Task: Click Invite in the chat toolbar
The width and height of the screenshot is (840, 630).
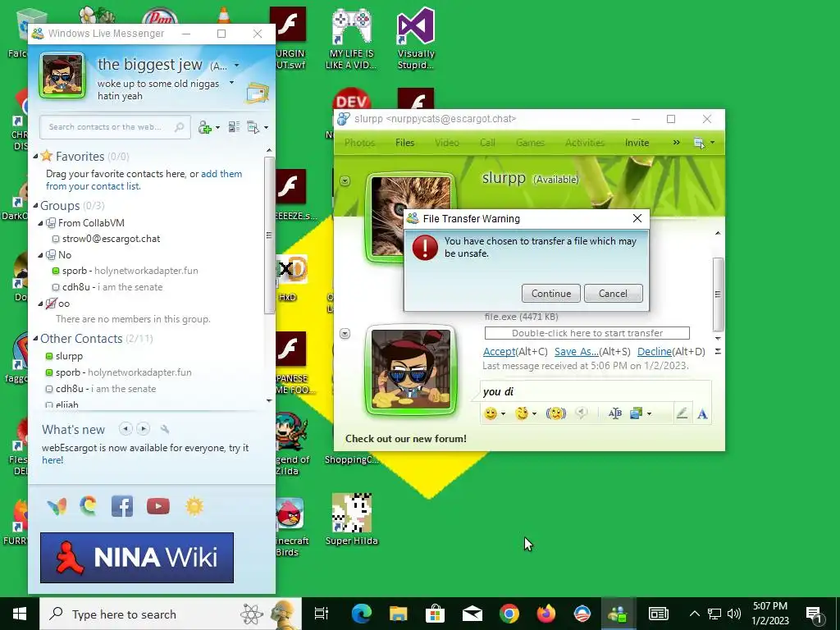Action: coord(637,143)
